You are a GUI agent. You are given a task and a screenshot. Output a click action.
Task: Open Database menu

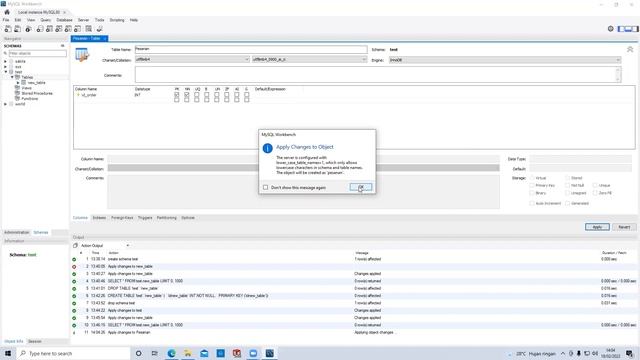64,20
